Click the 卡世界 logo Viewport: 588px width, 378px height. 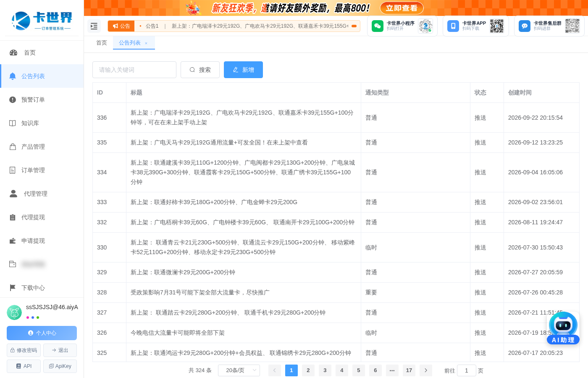tap(42, 21)
